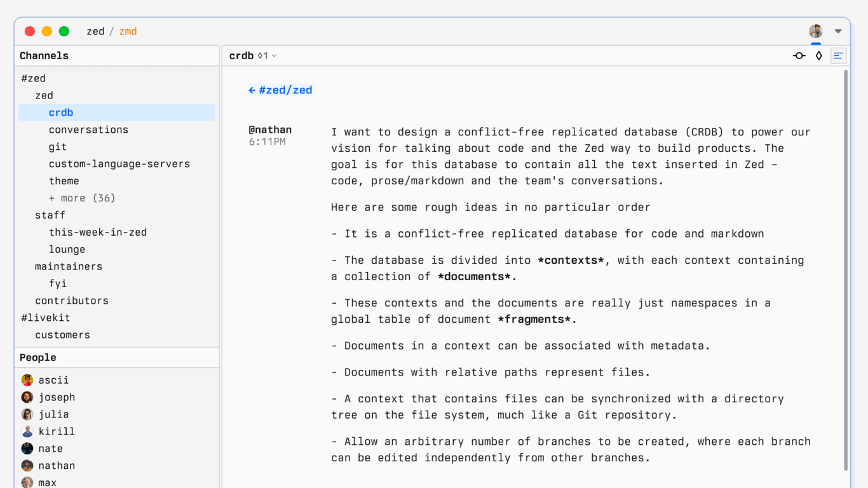Click the line about metadata association
Screen dimensions: 868x488
point(520,346)
